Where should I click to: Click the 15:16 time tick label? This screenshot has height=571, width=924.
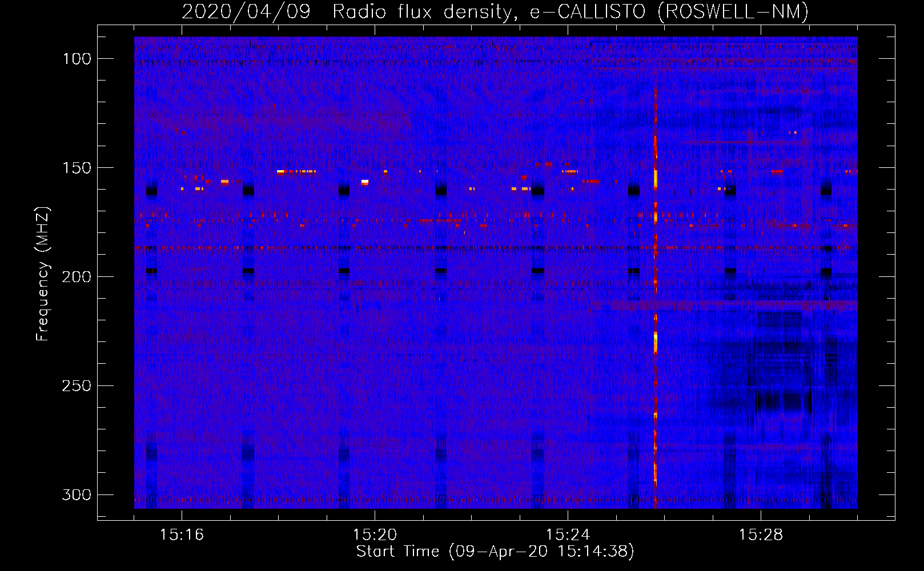point(182,535)
